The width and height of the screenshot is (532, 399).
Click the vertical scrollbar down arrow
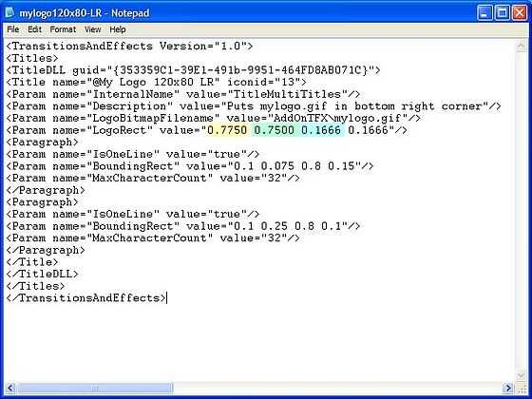[x=522, y=375]
